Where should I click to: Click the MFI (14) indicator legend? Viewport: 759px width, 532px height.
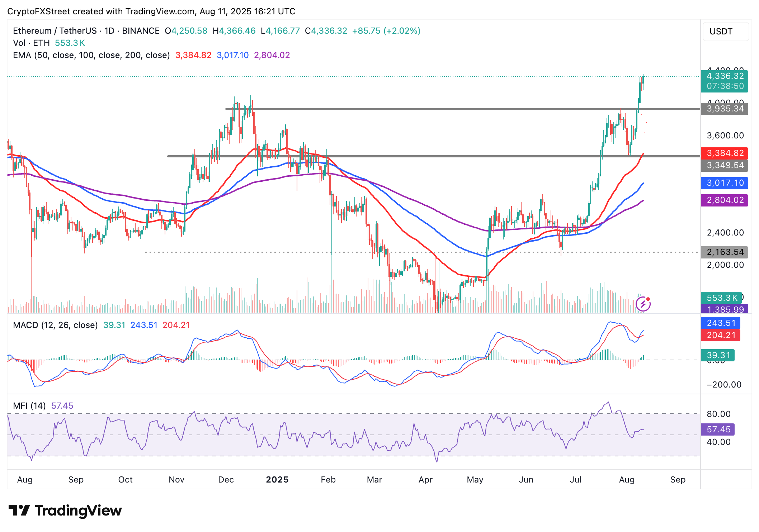click(x=29, y=406)
